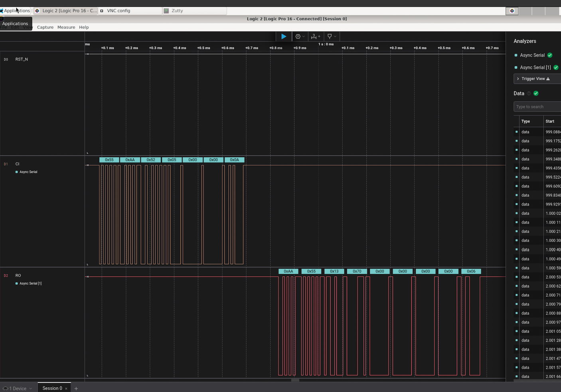
Task: Select the RST_N channel label
Action: [x=22, y=59]
